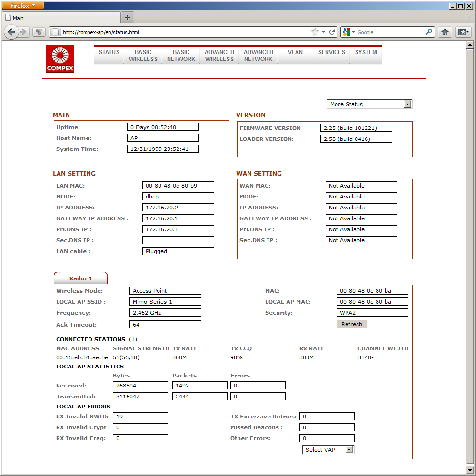Switch to the Radio 1 tab

80,278
